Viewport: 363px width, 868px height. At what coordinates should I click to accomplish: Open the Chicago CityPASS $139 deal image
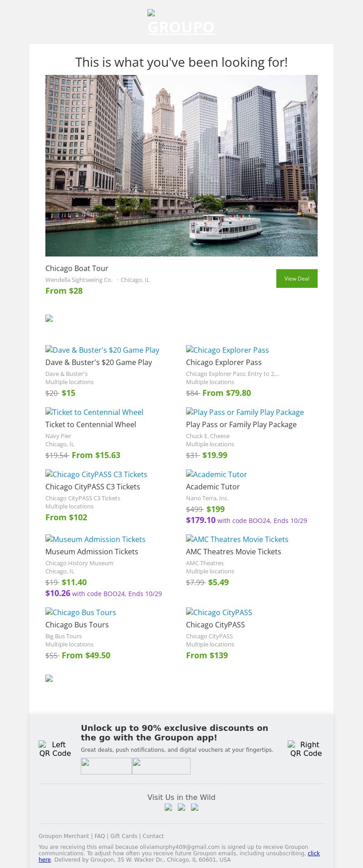[219, 612]
